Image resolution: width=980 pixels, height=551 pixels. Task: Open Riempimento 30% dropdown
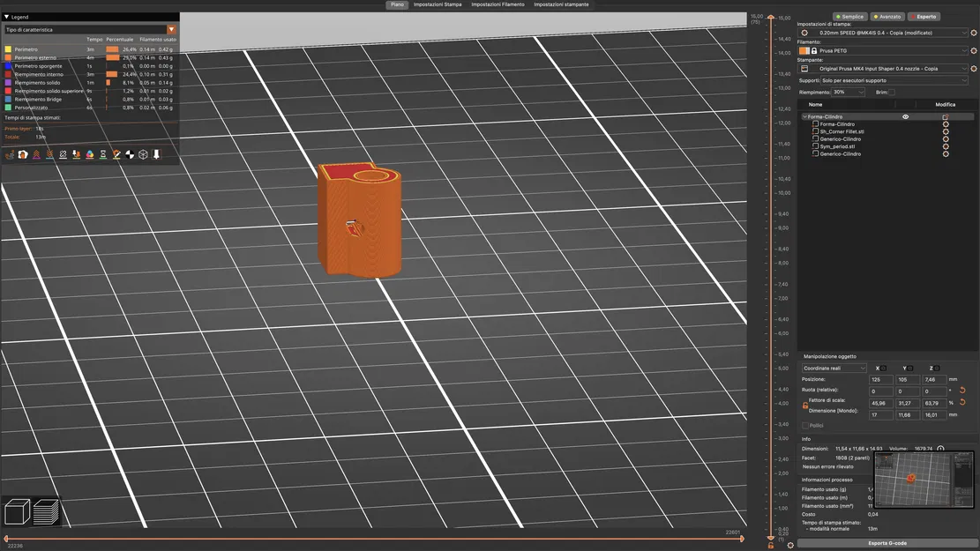point(848,92)
